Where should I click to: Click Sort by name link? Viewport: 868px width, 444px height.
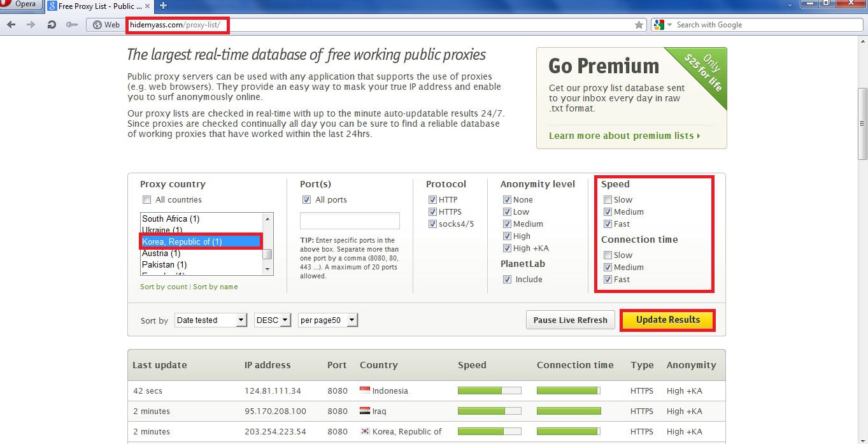pyautogui.click(x=215, y=287)
